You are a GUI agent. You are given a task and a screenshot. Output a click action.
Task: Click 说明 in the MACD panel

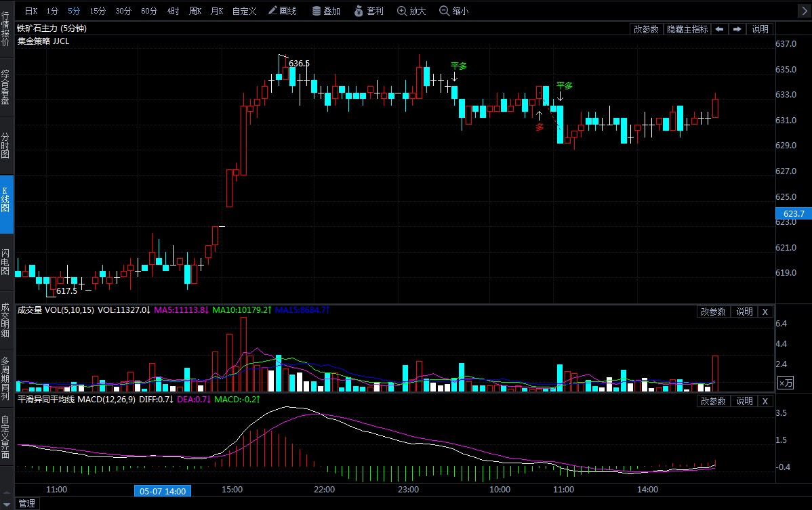pyautogui.click(x=744, y=401)
